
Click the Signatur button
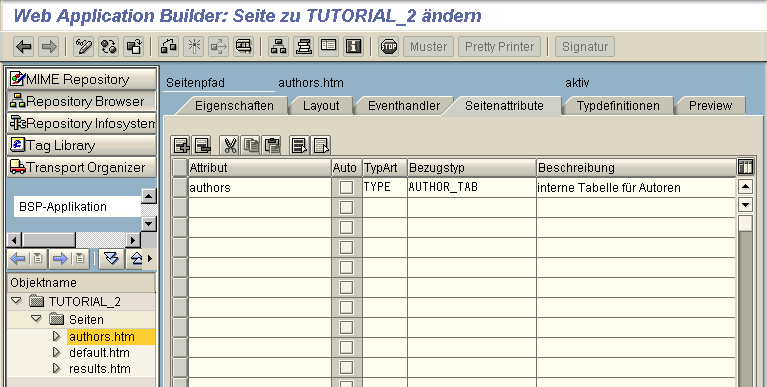tap(585, 47)
